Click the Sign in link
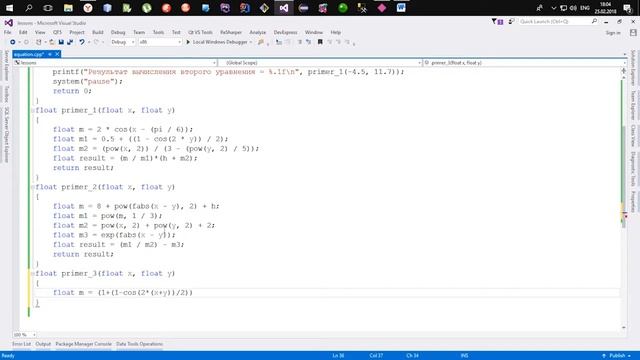This screenshot has height=360, width=640. point(613,33)
